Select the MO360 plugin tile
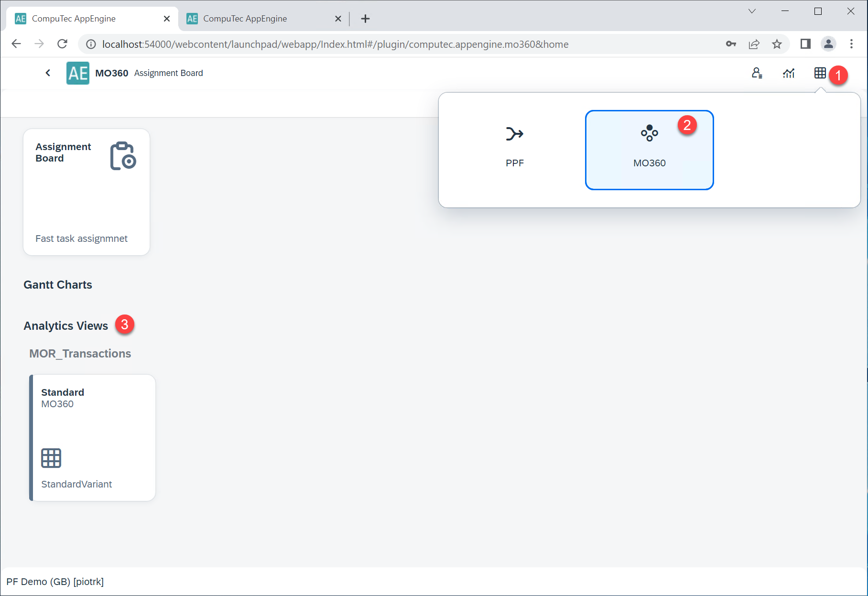This screenshot has height=596, width=868. [x=649, y=150]
